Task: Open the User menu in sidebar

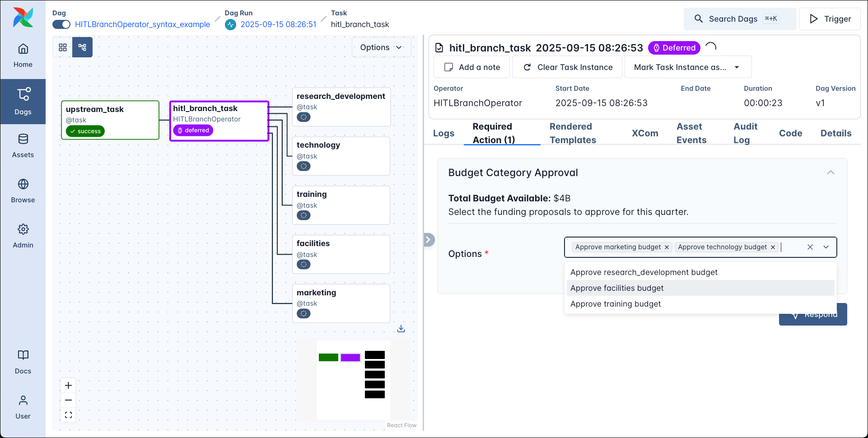Action: [23, 406]
